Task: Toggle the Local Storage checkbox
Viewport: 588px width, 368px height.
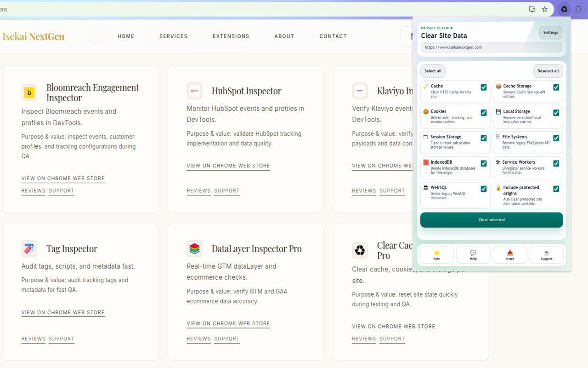Action: pyautogui.click(x=556, y=113)
